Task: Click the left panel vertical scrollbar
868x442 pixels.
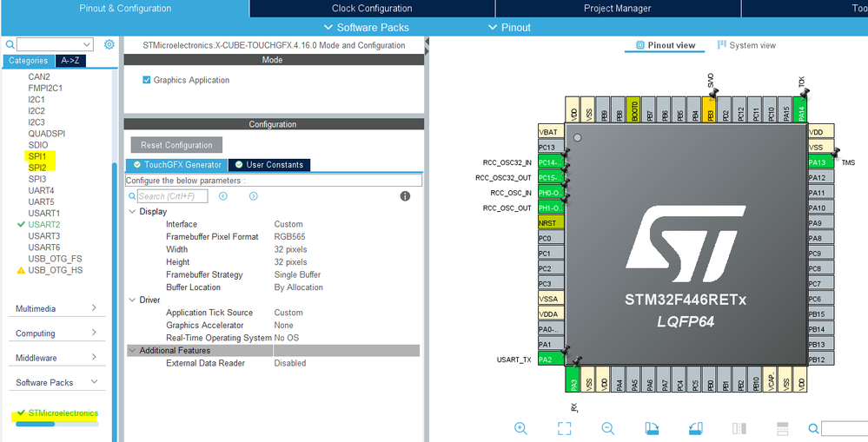Action: (115, 301)
